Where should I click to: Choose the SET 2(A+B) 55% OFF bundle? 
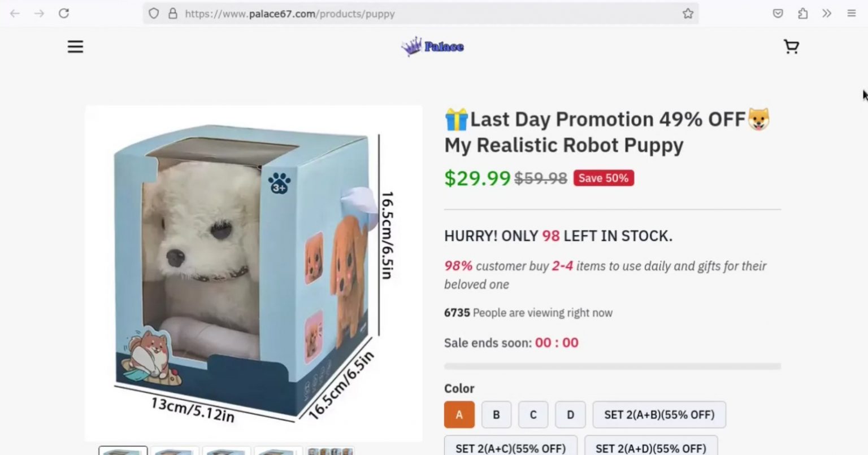coord(659,414)
